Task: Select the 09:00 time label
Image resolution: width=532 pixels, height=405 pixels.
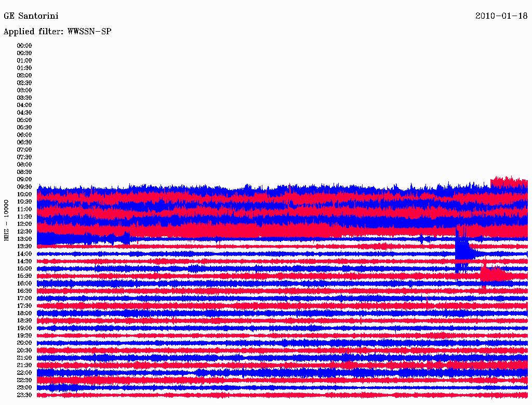Action: (x=24, y=180)
